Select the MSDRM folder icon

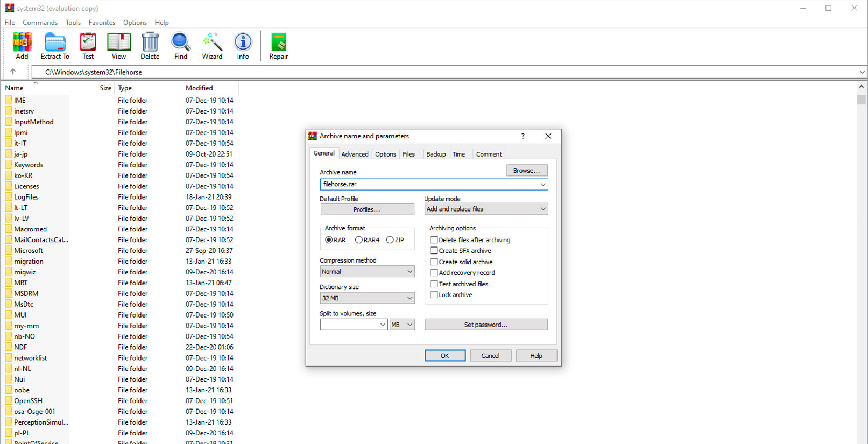(9, 293)
